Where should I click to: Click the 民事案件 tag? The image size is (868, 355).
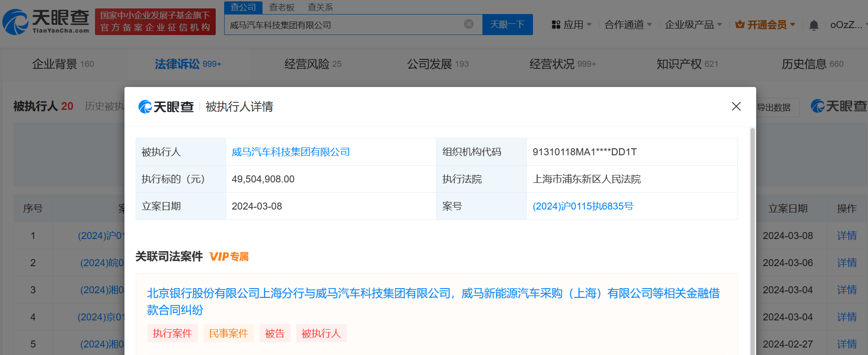[228, 333]
